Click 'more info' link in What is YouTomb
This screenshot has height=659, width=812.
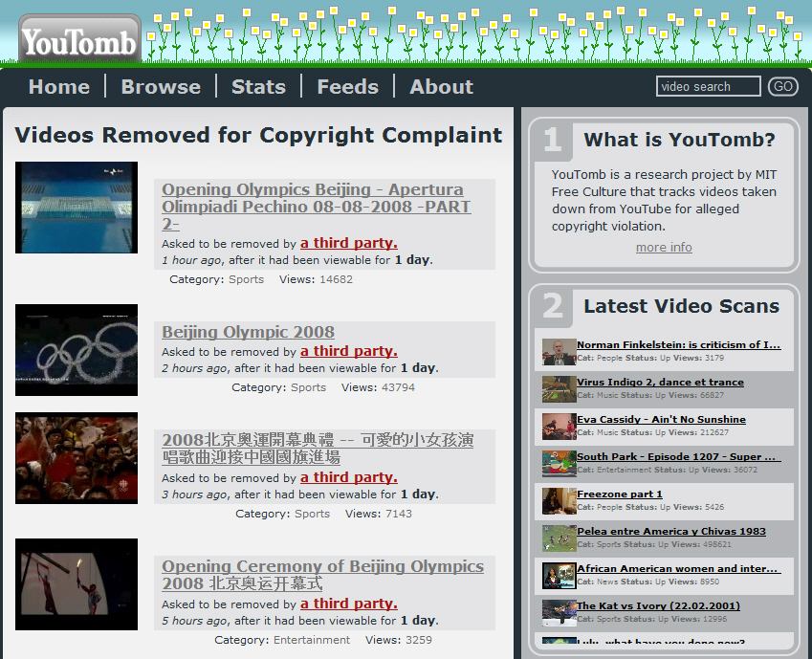pyautogui.click(x=664, y=247)
